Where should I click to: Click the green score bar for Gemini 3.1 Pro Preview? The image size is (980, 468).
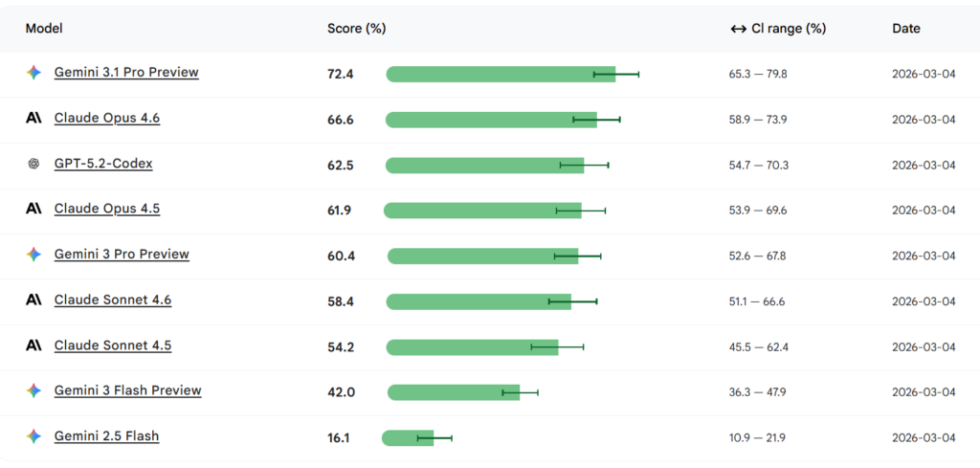pyautogui.click(x=488, y=74)
